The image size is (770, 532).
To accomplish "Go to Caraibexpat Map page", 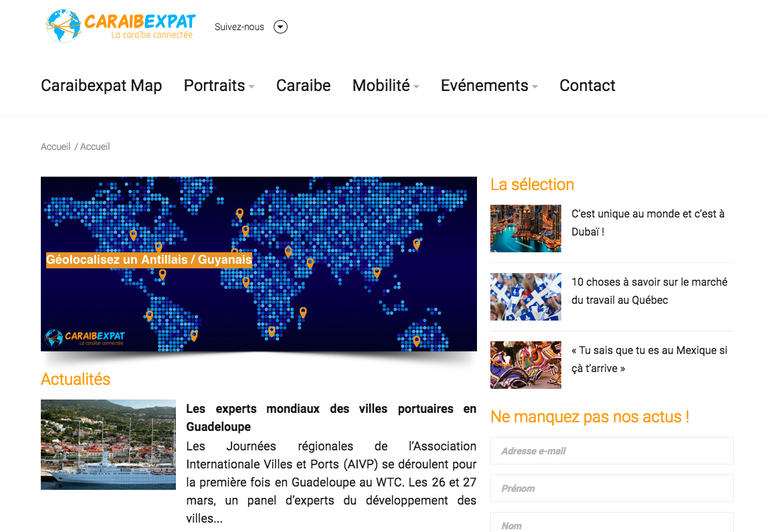I will (101, 86).
